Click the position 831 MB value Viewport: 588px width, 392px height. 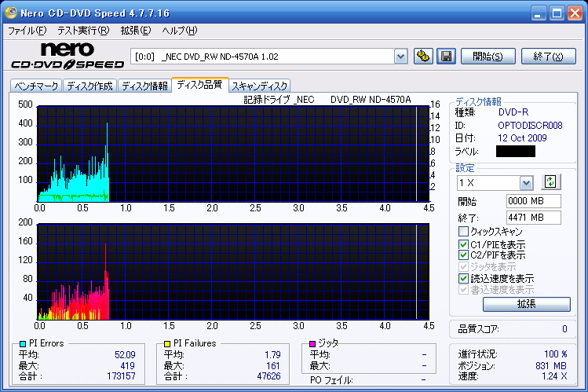click(x=551, y=366)
